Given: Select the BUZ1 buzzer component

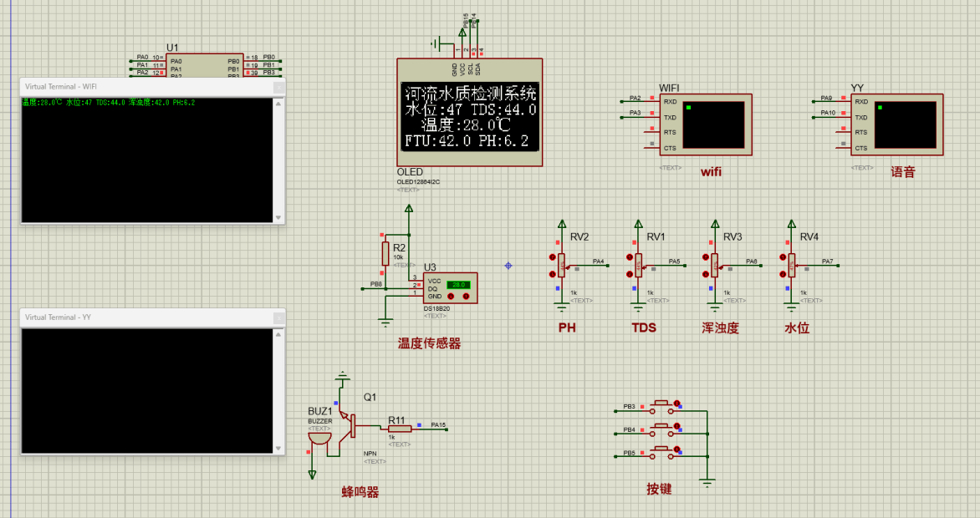Looking at the screenshot, I should [320, 437].
